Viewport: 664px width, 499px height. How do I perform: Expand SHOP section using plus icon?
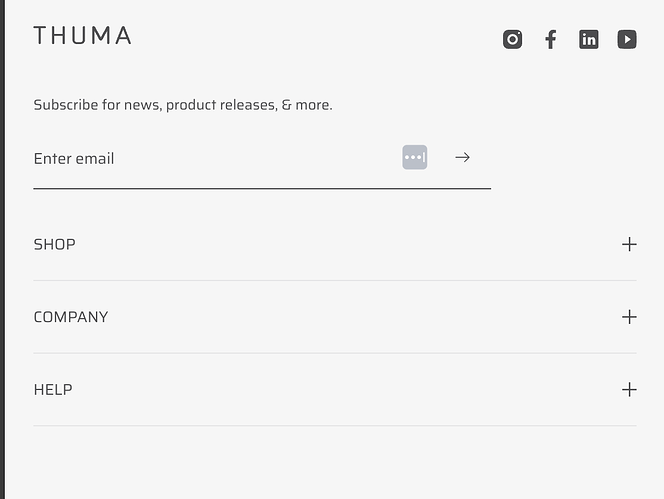click(629, 244)
